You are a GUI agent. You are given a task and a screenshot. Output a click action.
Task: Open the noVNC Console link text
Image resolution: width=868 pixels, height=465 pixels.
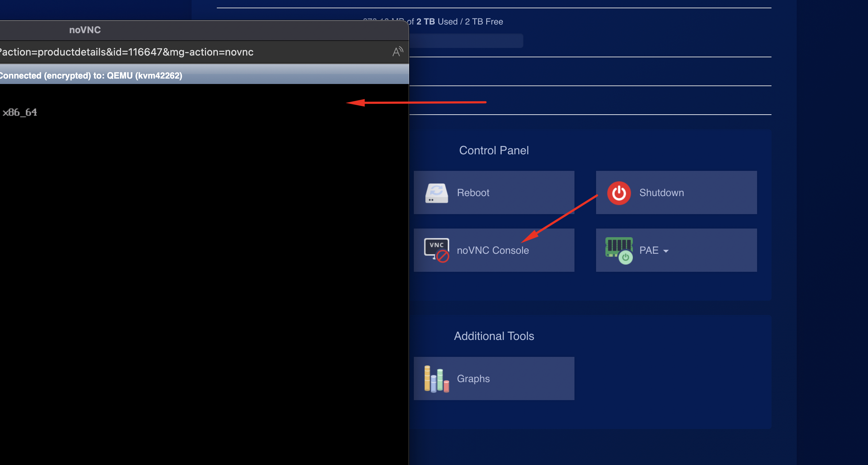coord(493,250)
